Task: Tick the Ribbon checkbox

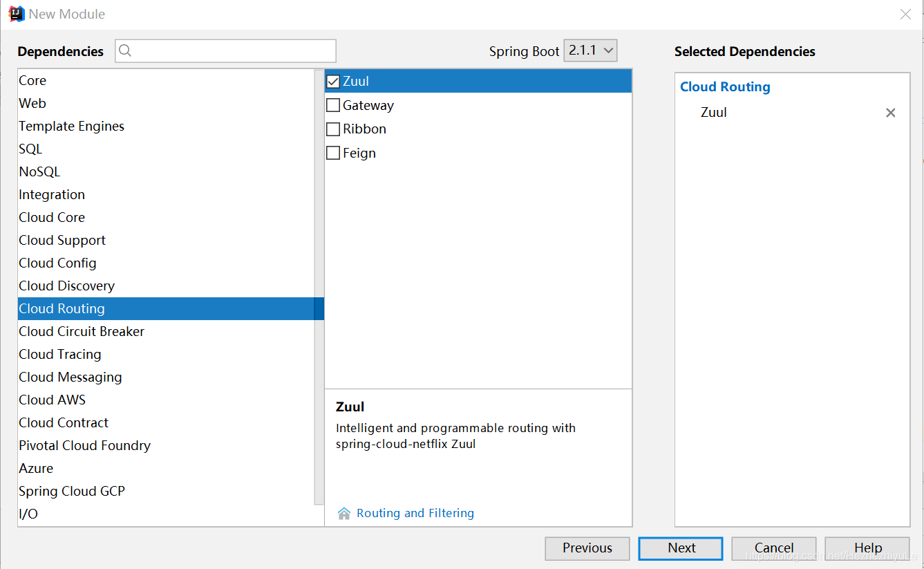Action: tap(333, 129)
